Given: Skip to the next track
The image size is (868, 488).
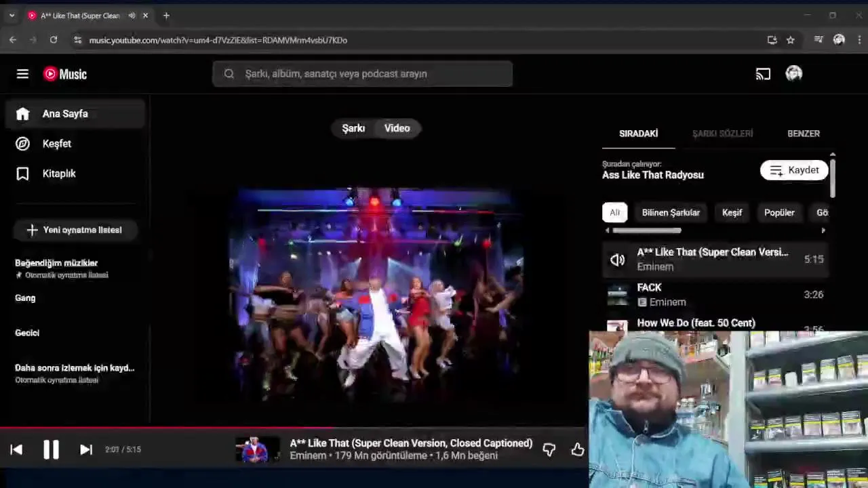Looking at the screenshot, I should coord(86,449).
